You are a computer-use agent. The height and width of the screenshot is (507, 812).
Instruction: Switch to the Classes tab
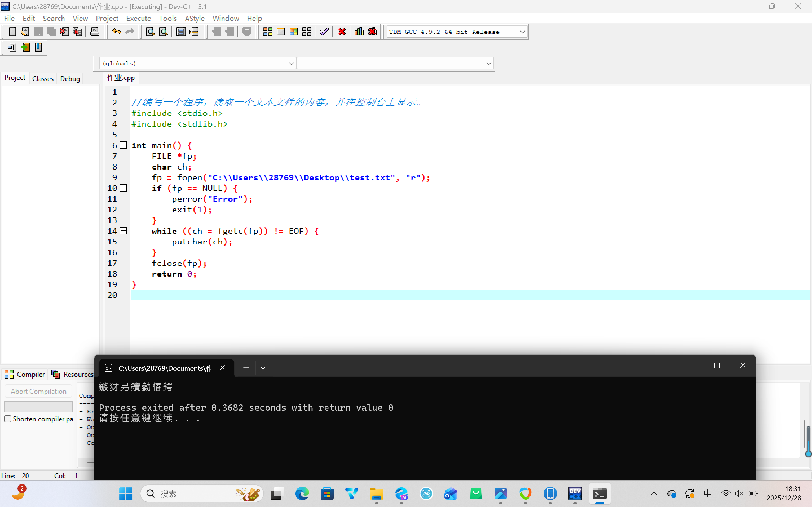43,79
